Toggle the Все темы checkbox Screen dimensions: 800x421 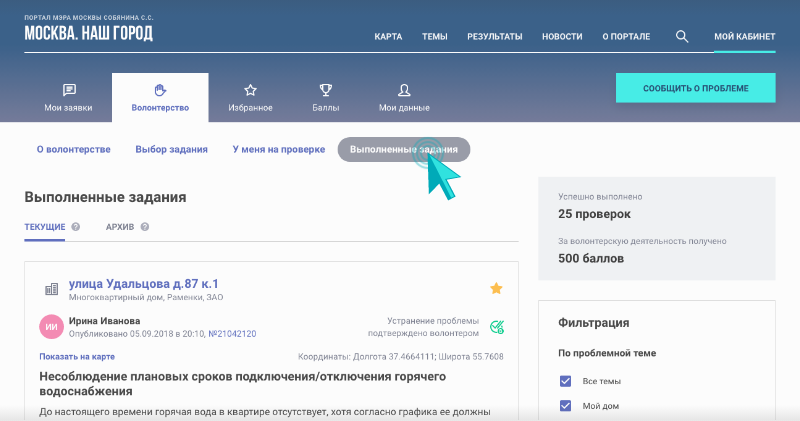tap(566, 381)
